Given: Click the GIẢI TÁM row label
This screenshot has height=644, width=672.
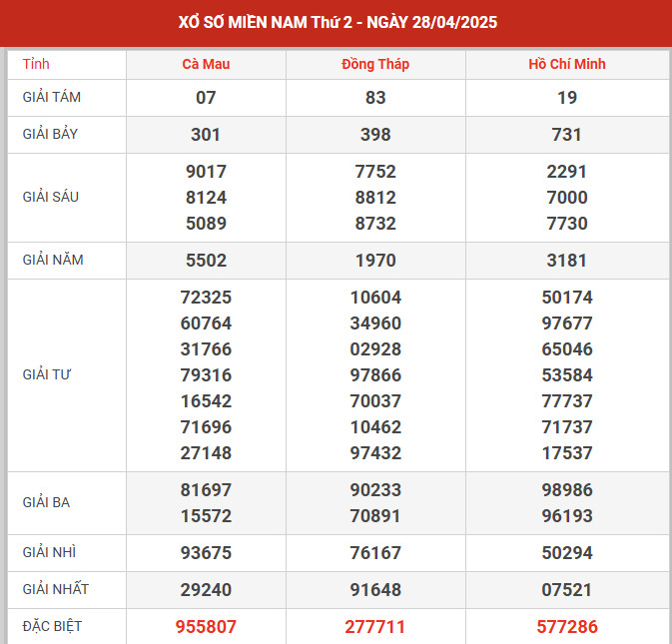Looking at the screenshot, I should (52, 97).
